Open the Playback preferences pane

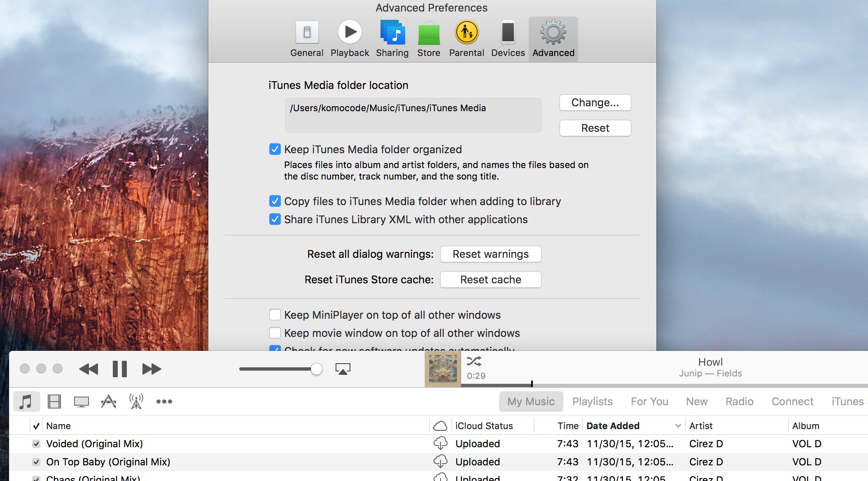point(350,39)
